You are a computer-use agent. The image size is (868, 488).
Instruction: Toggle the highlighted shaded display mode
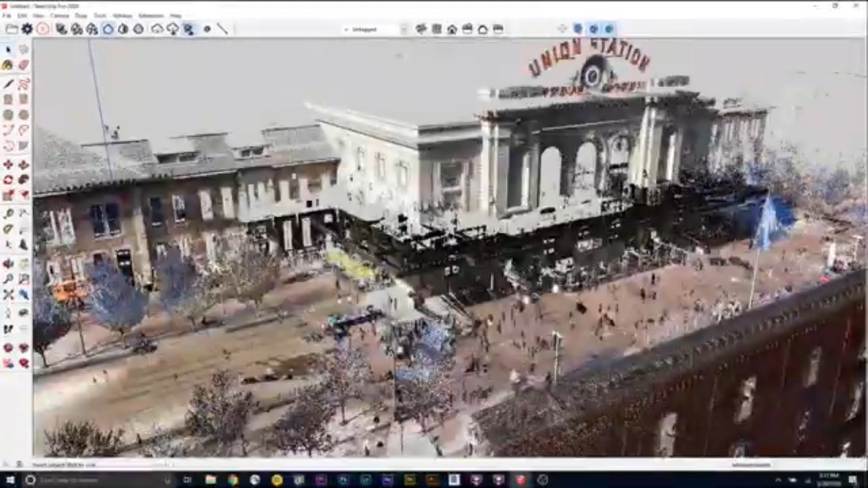coord(108,29)
